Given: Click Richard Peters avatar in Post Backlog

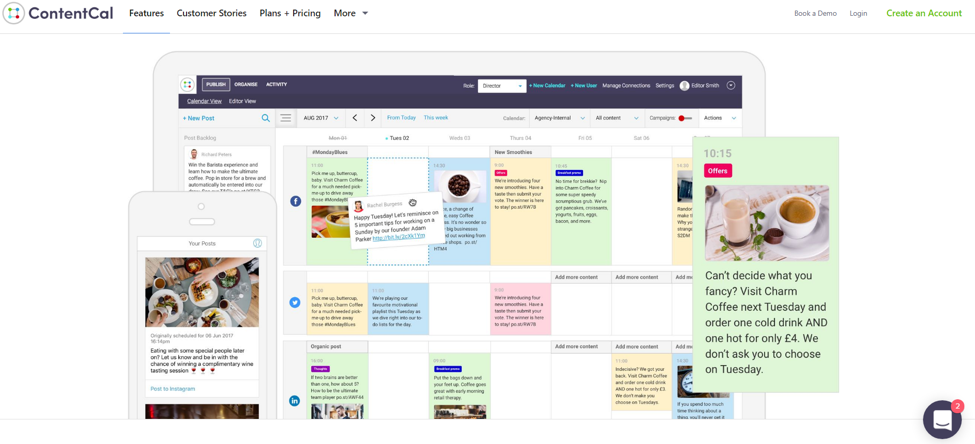Looking at the screenshot, I should click(x=194, y=154).
